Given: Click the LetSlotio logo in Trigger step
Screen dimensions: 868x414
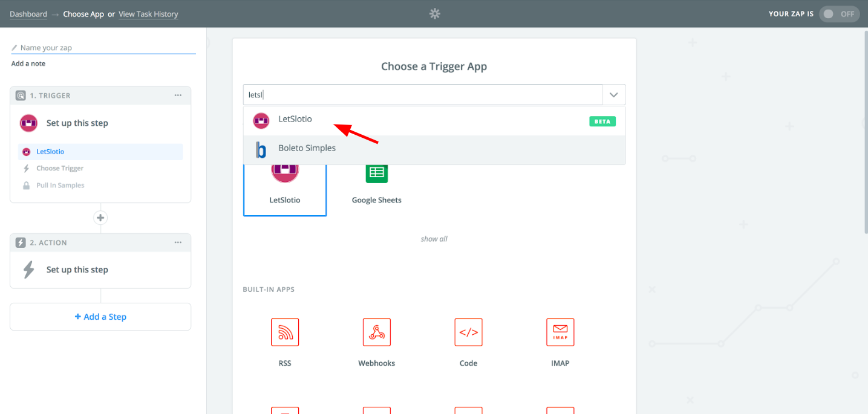Looking at the screenshot, I should click(28, 123).
